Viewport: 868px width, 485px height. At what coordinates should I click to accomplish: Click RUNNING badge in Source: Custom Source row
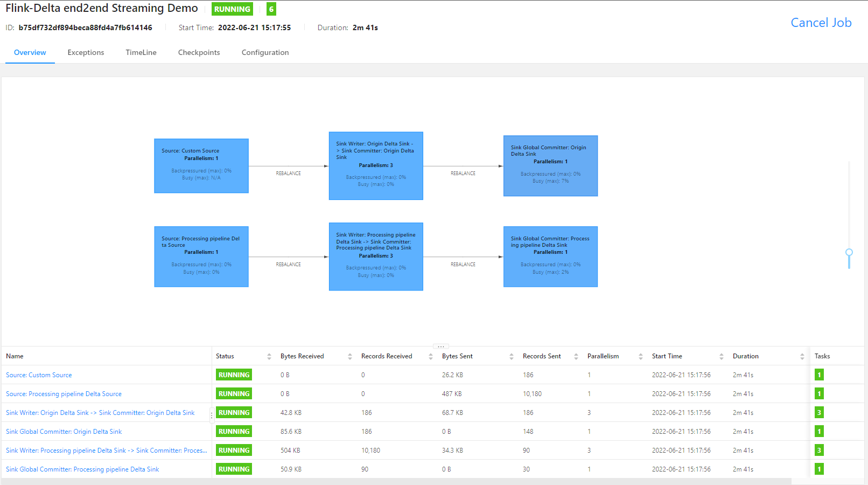pyautogui.click(x=234, y=375)
